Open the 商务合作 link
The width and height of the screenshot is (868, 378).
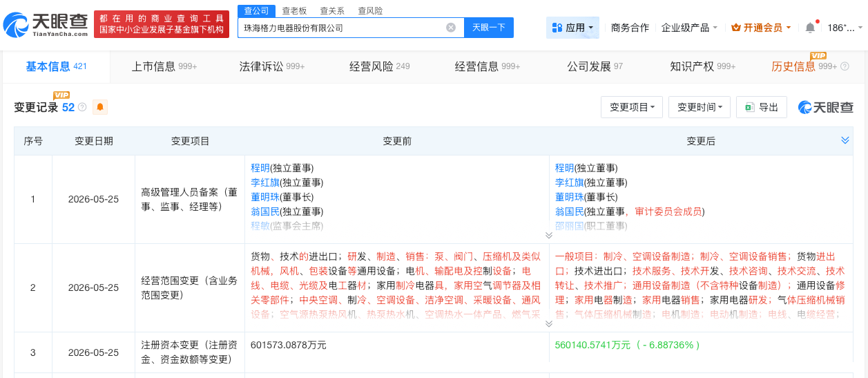[630, 28]
